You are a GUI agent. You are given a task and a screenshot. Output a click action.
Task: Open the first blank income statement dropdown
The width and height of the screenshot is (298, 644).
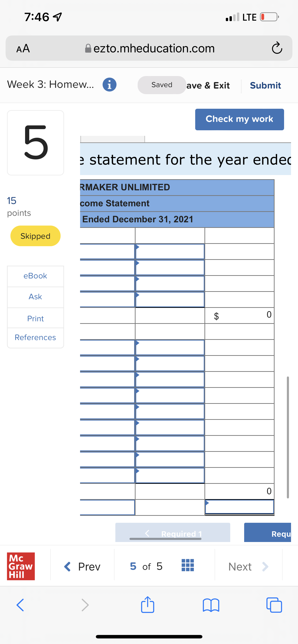(x=170, y=251)
